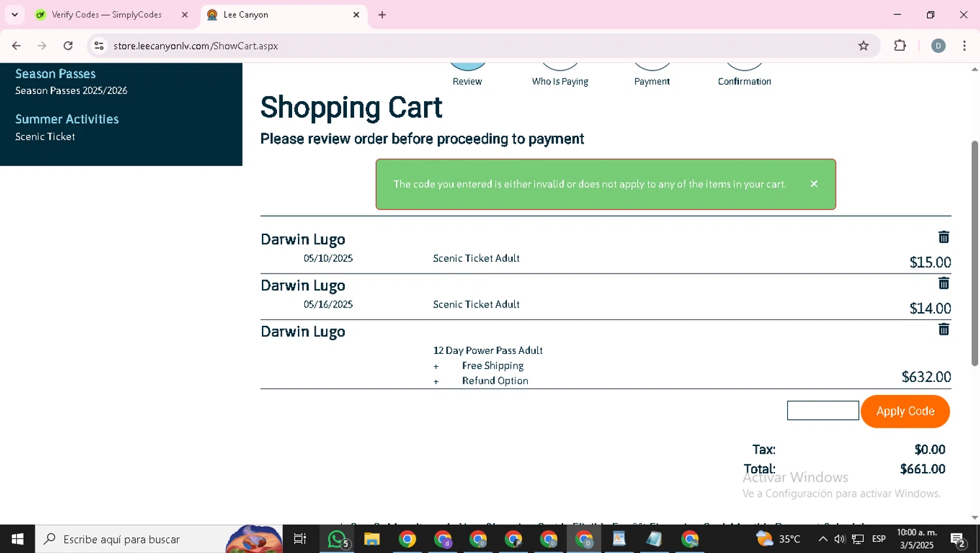The width and height of the screenshot is (980, 553).
Task: Select the Tax $0.00 value
Action: [x=930, y=449]
